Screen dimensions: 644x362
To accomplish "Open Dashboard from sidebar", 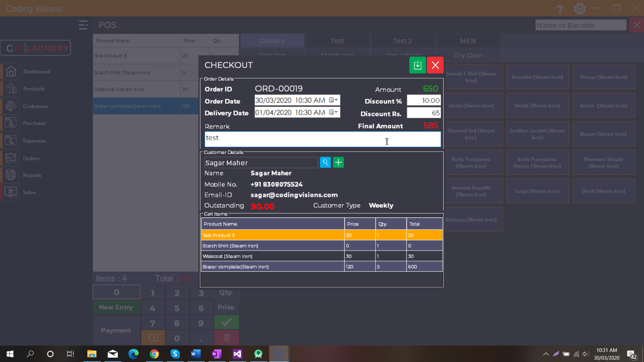I will [x=36, y=71].
